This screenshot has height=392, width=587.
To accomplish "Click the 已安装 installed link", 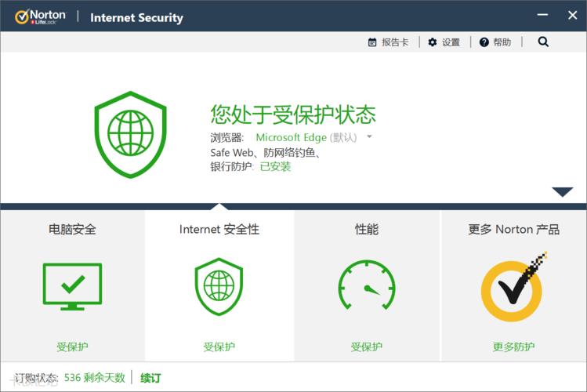I will pyautogui.click(x=275, y=166).
